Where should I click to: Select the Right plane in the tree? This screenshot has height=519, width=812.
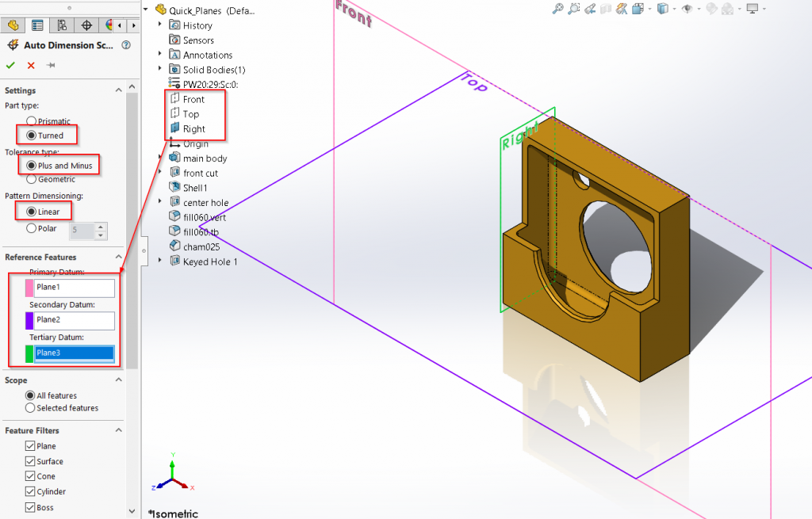[193, 129]
